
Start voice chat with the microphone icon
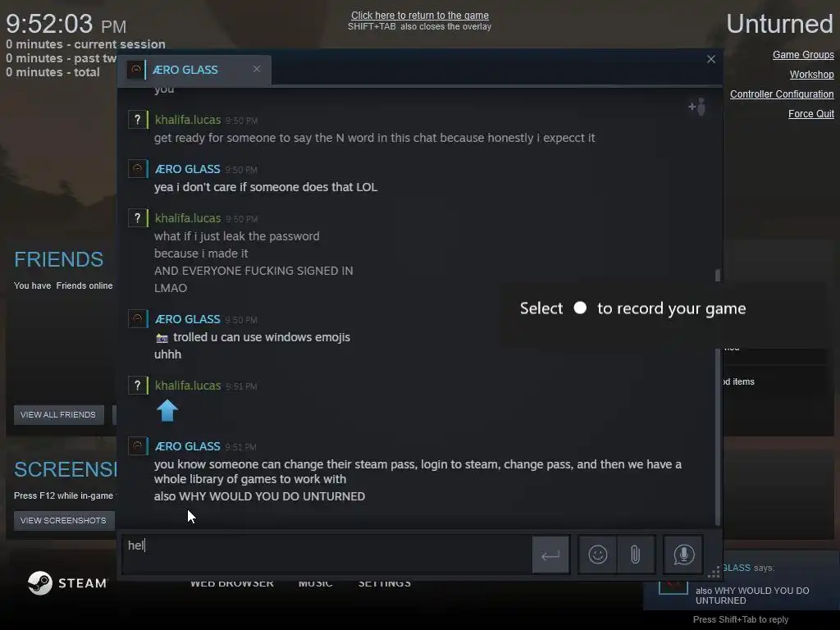(x=683, y=555)
